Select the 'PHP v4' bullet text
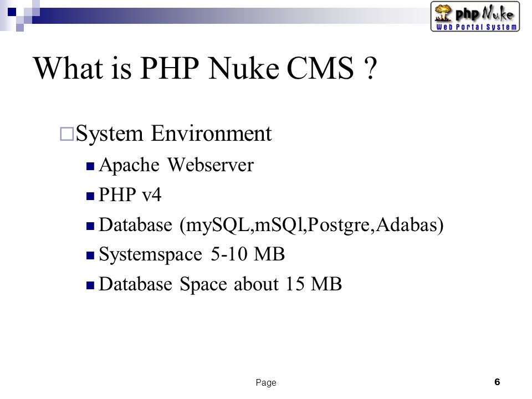Screen dimensions: 532x399 130,195
